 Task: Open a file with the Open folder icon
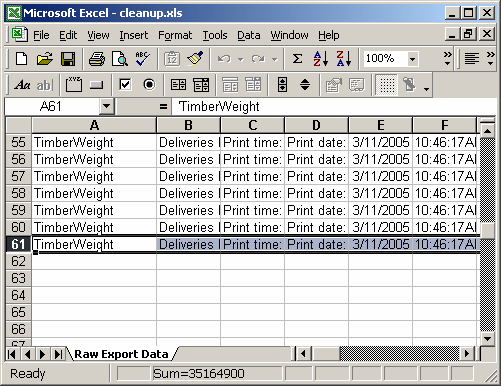45,59
